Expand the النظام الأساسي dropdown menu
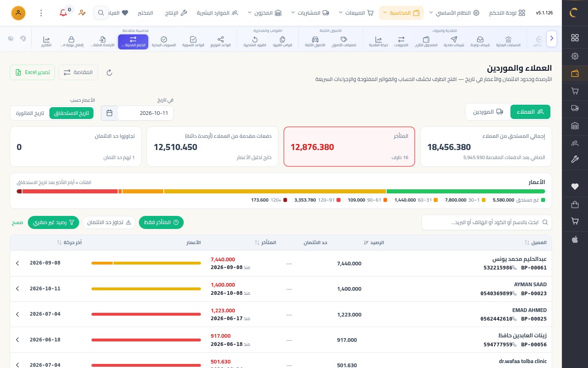 click(x=454, y=13)
